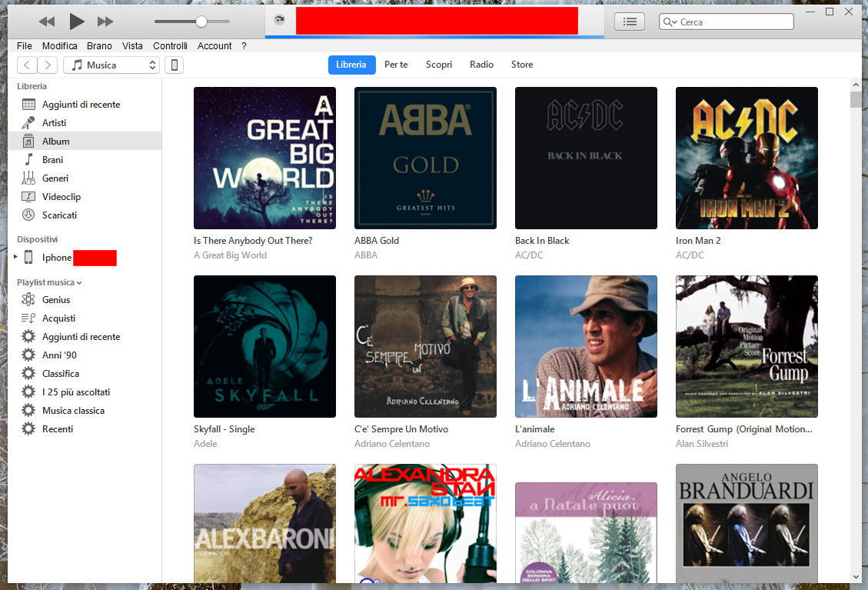Viewport: 868px width, 590px height.
Task: Go forward with the right navigation arrow
Action: (48, 65)
